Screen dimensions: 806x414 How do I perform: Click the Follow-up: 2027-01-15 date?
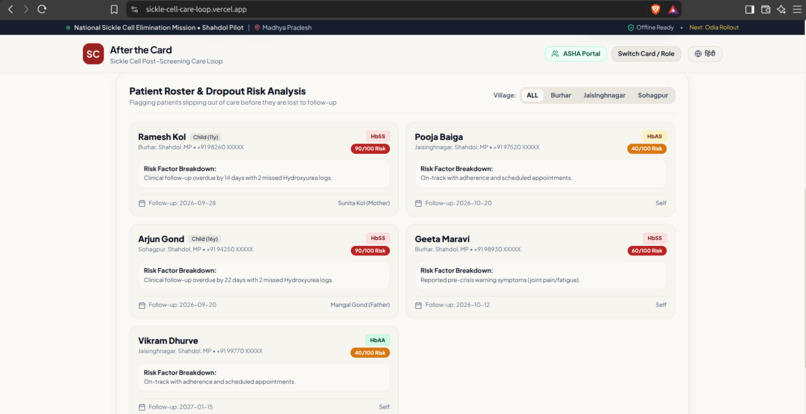click(x=180, y=407)
